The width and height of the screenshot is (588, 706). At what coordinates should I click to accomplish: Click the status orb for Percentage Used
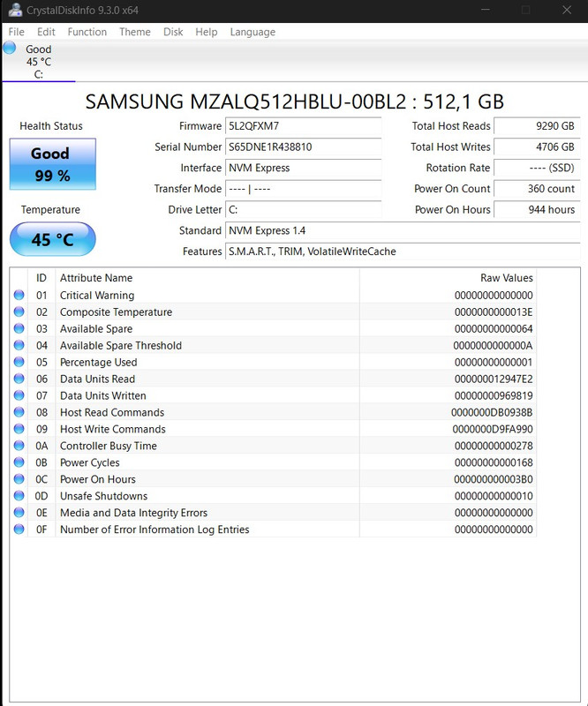point(19,362)
